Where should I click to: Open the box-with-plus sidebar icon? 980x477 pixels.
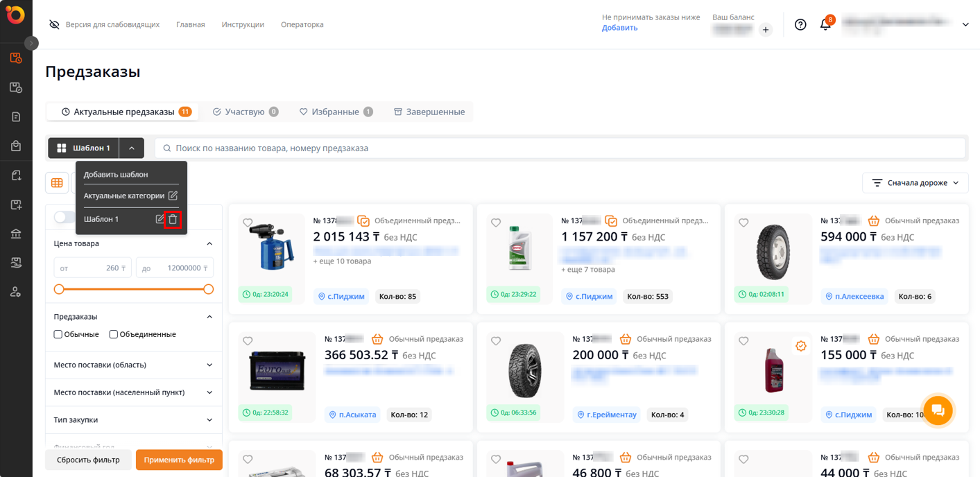click(16, 205)
